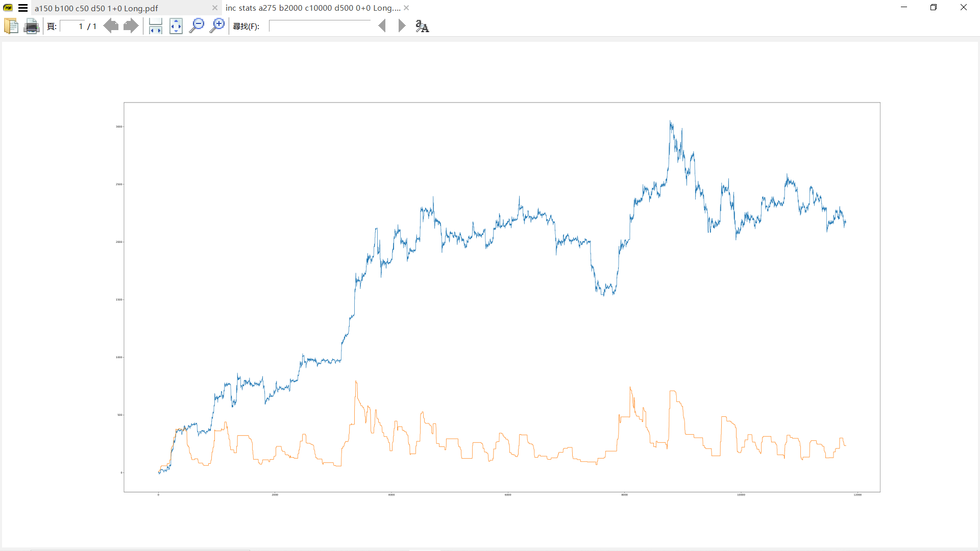Close the inc stats a275 tab
This screenshot has width=980, height=551.
pyautogui.click(x=406, y=8)
